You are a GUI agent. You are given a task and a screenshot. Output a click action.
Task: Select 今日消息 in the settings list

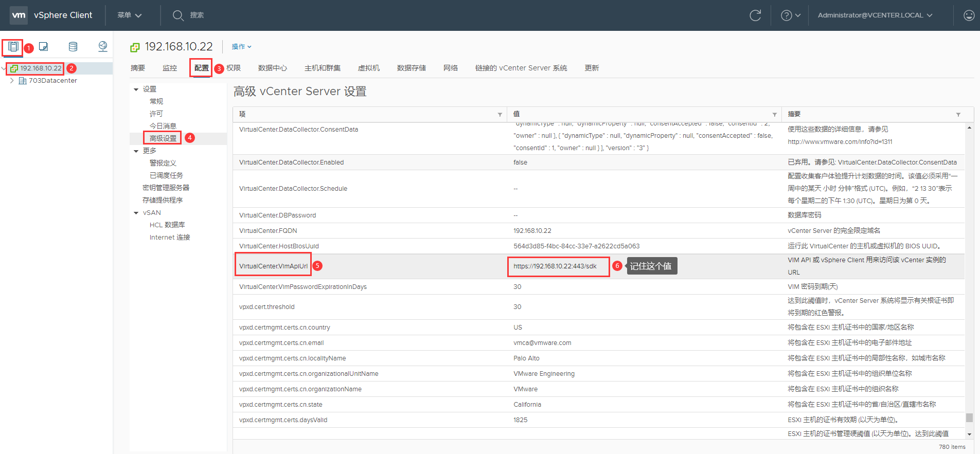click(163, 126)
